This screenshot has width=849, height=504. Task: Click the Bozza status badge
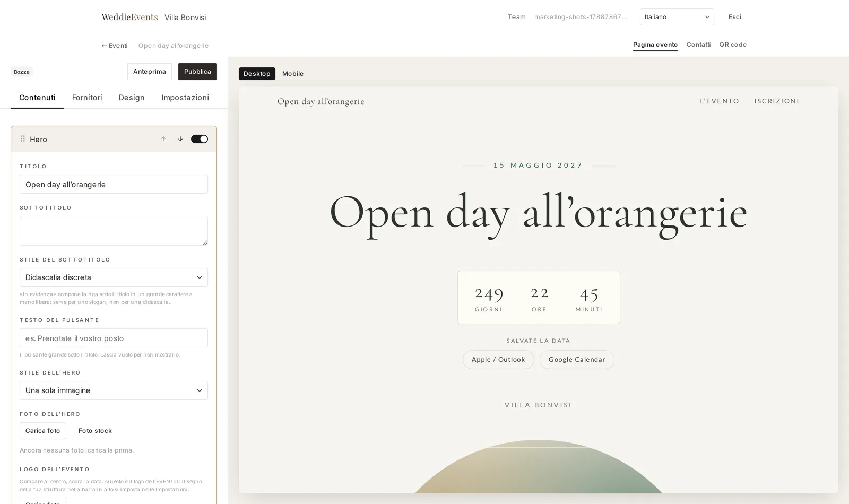(x=22, y=72)
